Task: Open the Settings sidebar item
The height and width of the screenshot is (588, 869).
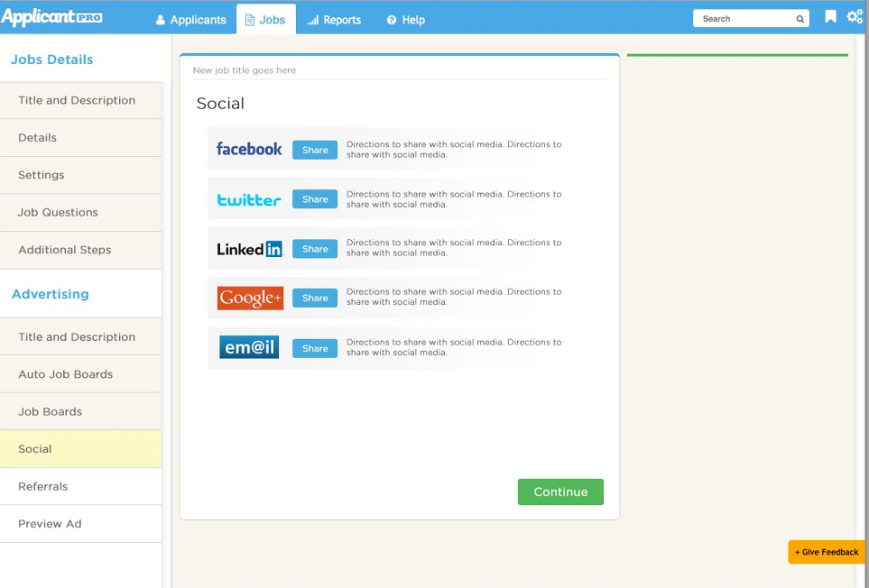Action: click(x=81, y=175)
